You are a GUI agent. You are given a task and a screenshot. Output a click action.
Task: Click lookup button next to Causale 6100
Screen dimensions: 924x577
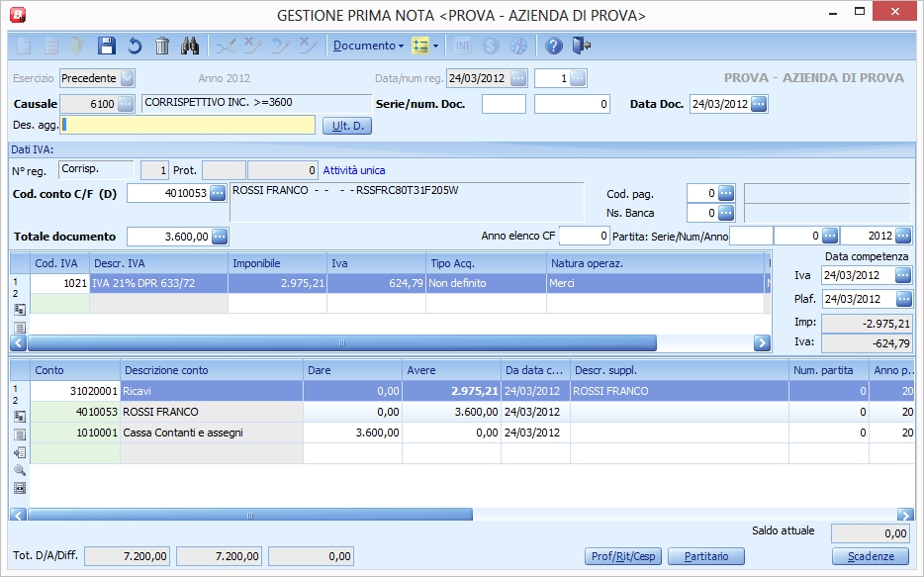pyautogui.click(x=126, y=104)
